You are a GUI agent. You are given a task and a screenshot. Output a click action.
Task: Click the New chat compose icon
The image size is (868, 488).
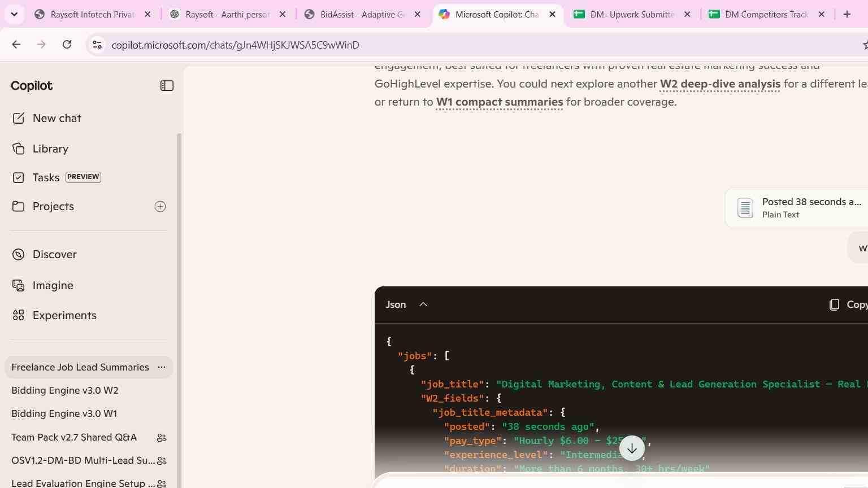(x=19, y=118)
